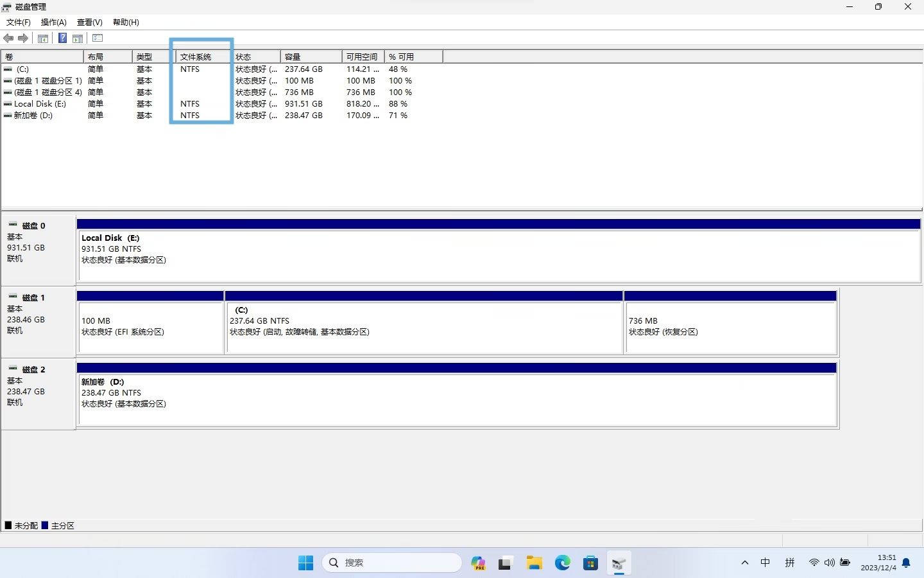Viewport: 924px width, 578px height.
Task: Select the (C:) 237.64 GB partition block
Action: pyautogui.click(x=424, y=327)
